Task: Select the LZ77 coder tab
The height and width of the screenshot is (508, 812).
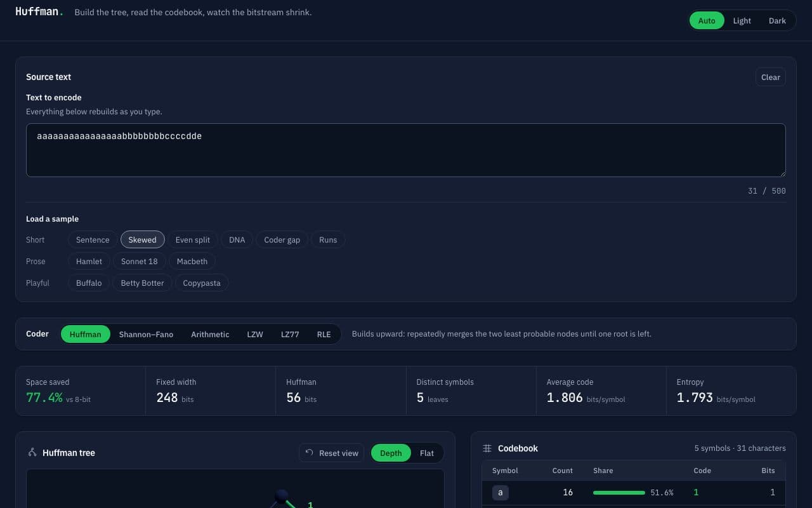Action: coord(290,334)
